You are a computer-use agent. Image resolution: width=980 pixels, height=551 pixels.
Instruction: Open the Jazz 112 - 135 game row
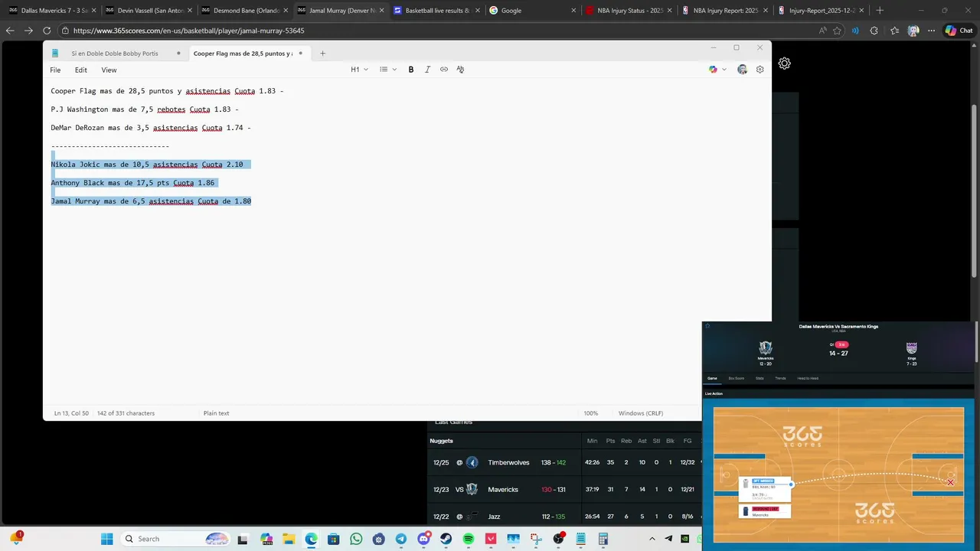tap(564, 516)
